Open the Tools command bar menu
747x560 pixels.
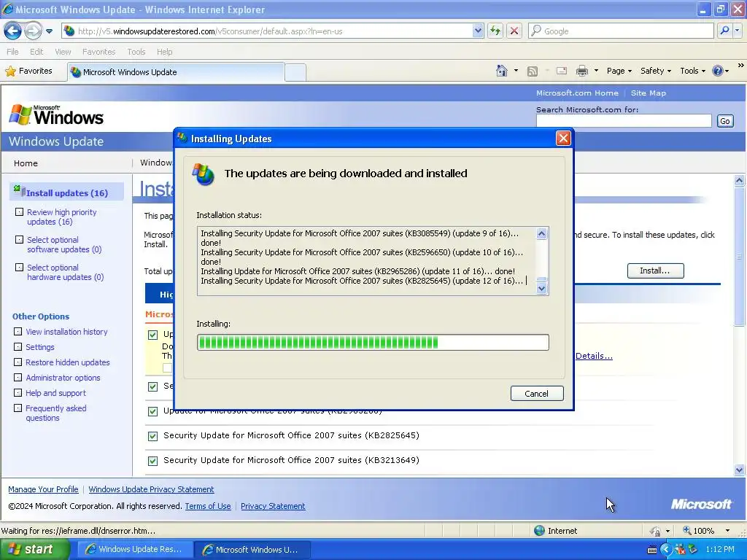[x=693, y=71]
